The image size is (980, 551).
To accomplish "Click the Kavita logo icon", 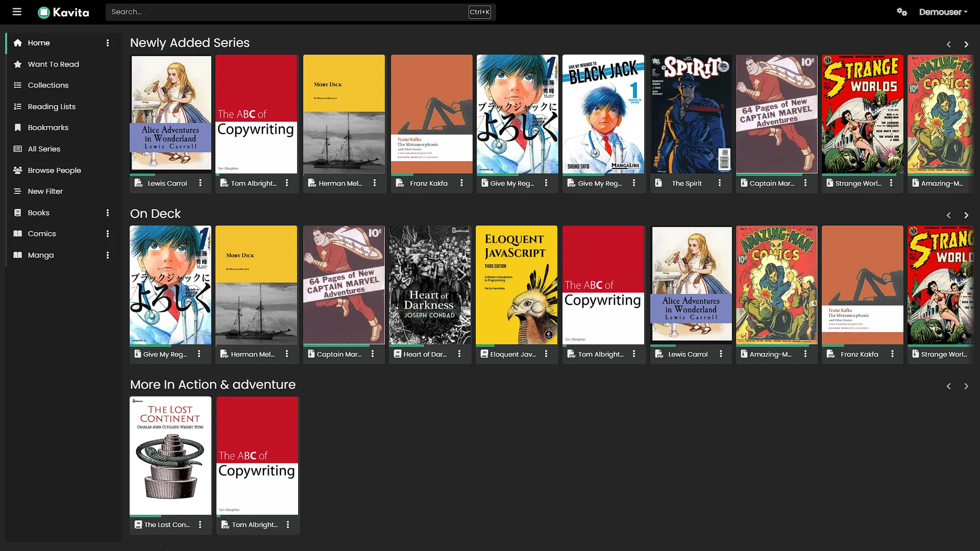I will 44,12.
